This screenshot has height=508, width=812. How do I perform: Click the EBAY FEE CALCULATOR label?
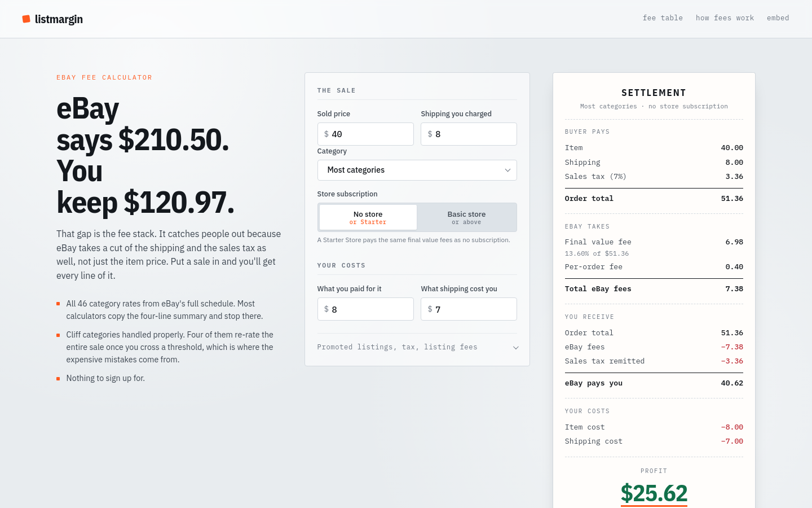pos(104,77)
